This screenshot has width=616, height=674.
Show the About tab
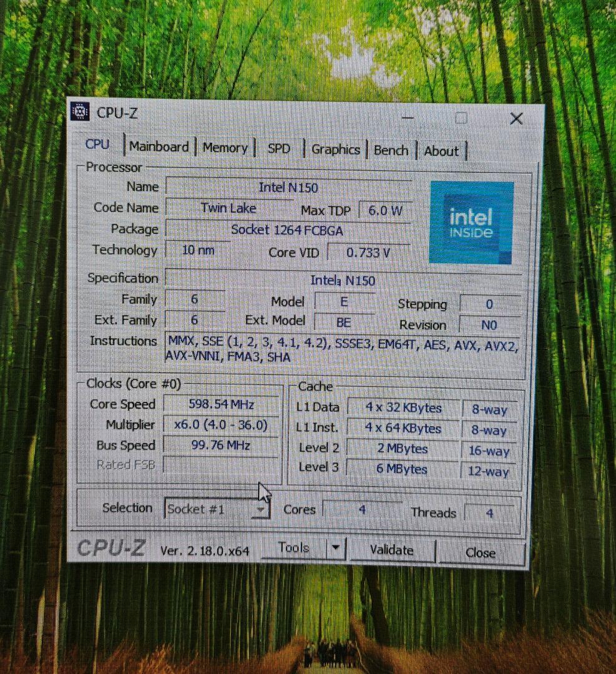441,151
